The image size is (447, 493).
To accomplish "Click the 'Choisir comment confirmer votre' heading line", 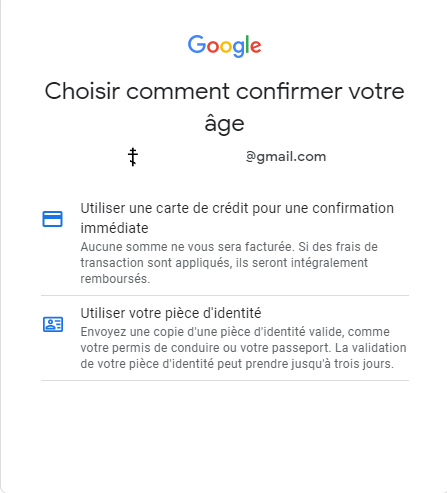I will tap(224, 91).
